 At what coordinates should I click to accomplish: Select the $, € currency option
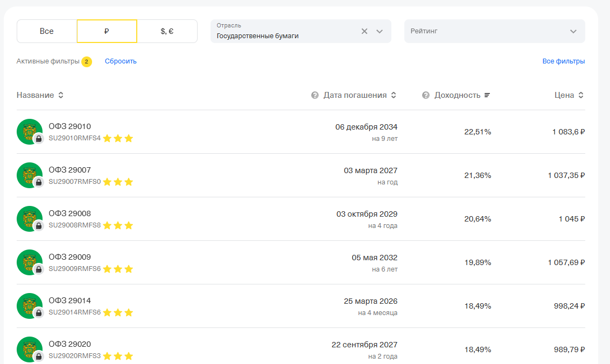(x=167, y=31)
